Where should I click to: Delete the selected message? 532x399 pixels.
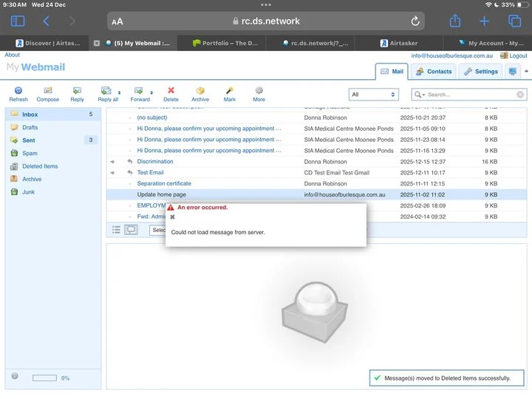171,94
